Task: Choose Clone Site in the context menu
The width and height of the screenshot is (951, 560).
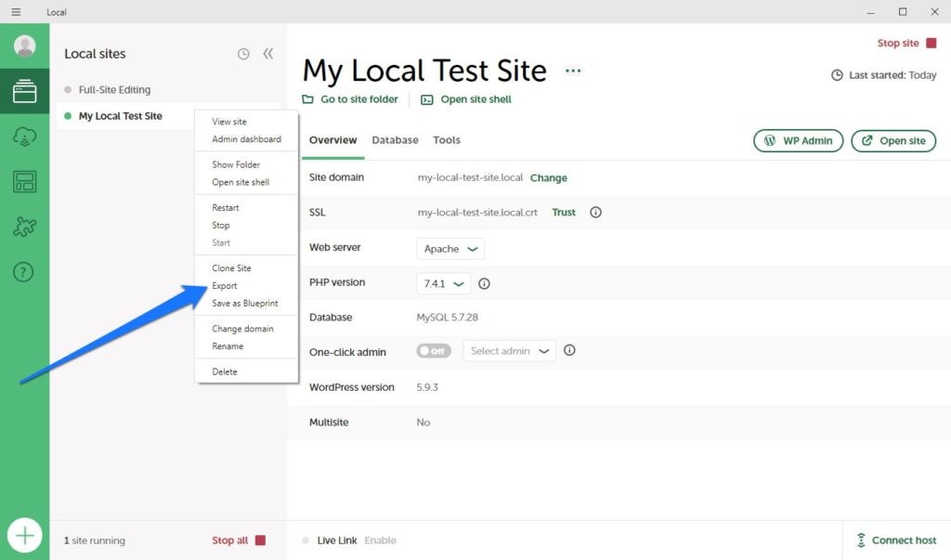Action: [x=231, y=268]
